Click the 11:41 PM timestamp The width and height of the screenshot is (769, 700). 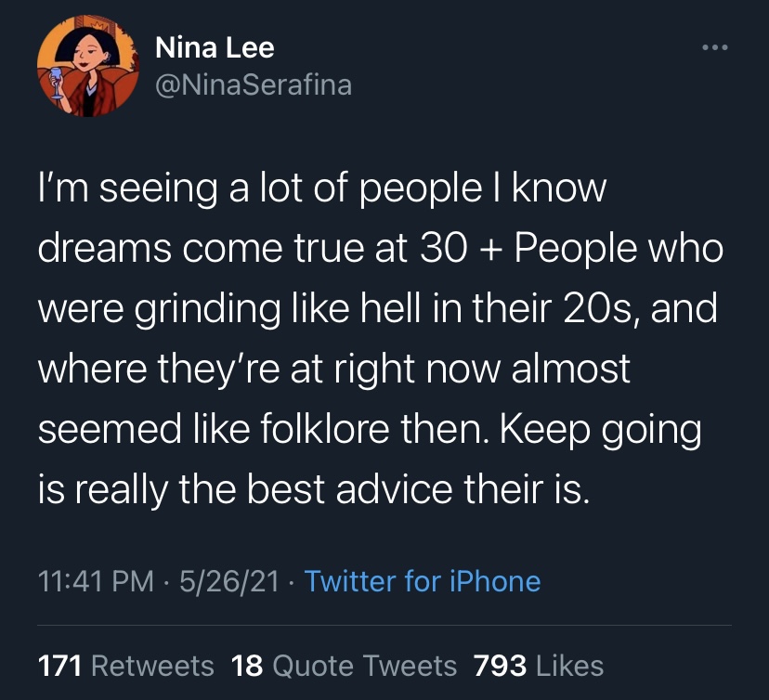[x=96, y=582]
